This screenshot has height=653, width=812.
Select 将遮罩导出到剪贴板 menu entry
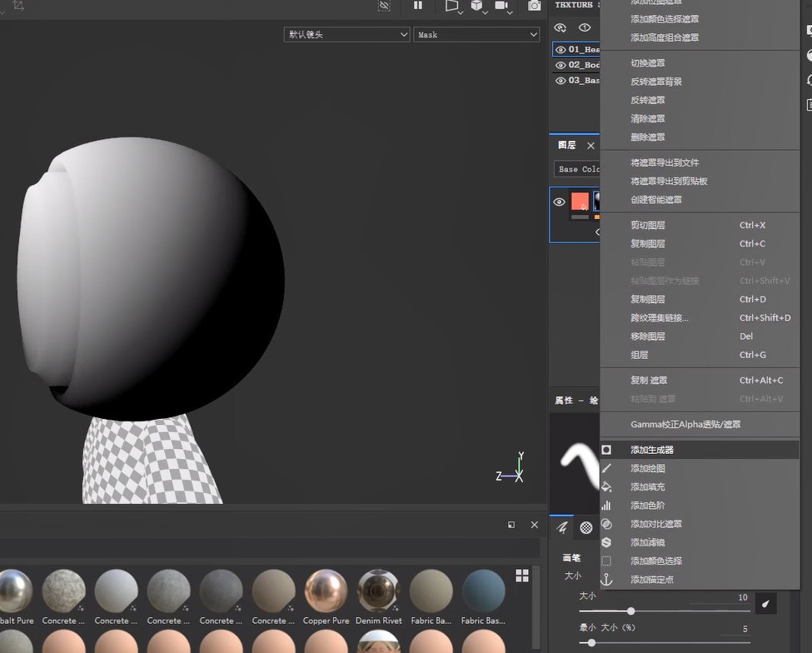pos(700,182)
